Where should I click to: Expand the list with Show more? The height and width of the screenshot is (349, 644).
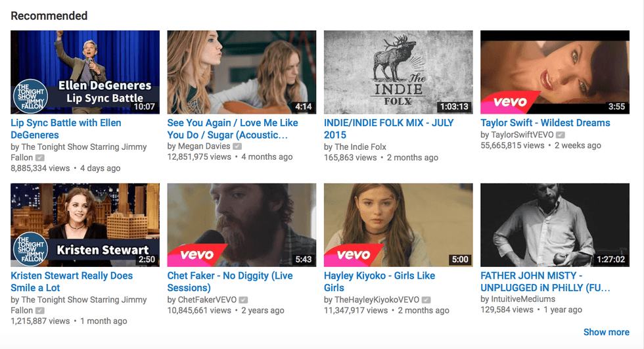[606, 333]
